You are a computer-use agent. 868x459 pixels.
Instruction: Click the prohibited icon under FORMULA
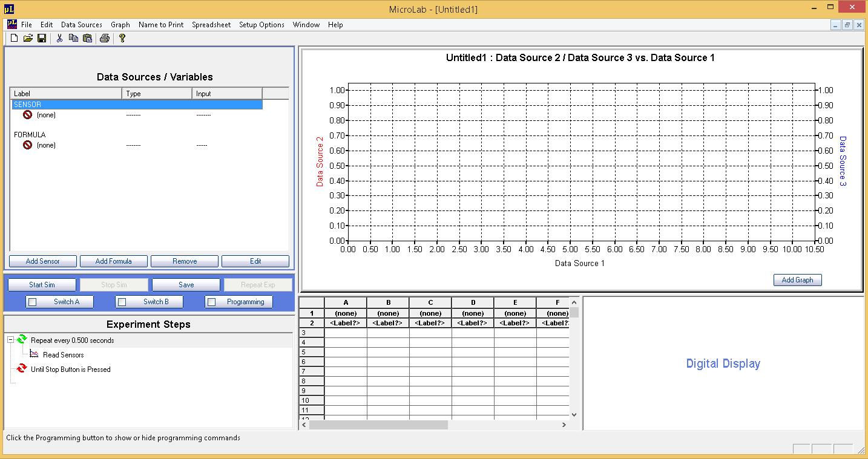[27, 145]
